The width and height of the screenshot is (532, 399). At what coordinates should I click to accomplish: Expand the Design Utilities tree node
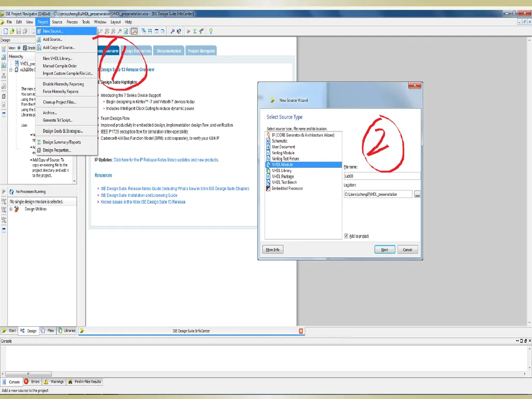[11, 209]
